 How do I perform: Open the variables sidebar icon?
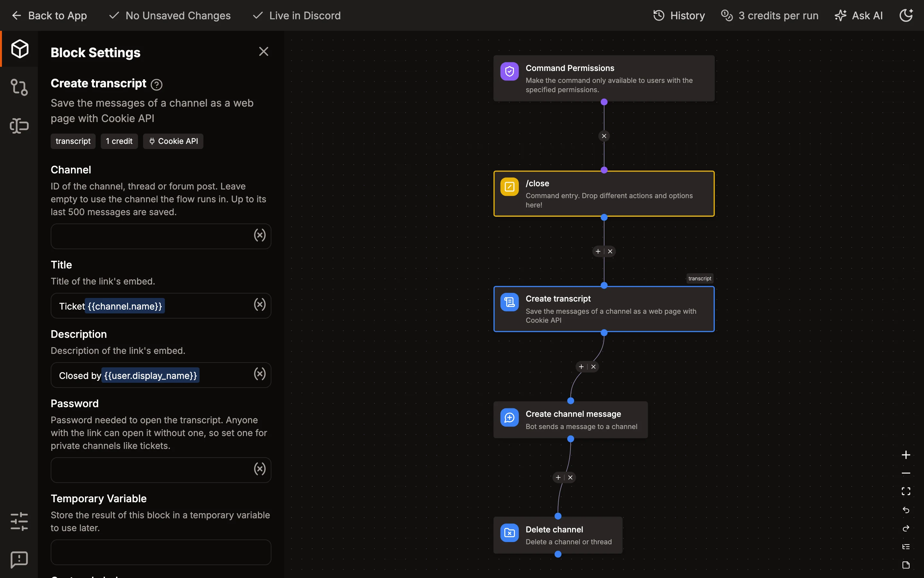pyautogui.click(x=19, y=125)
